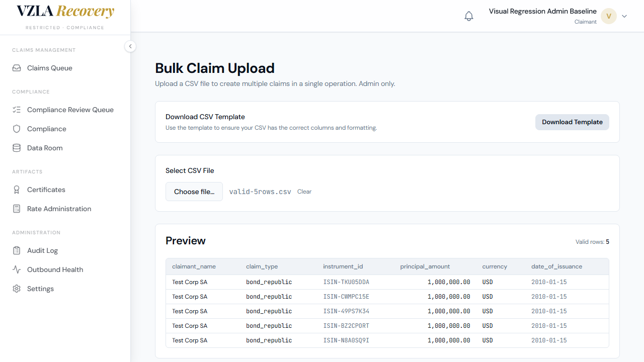Clear the selected CSV file

[x=304, y=192]
